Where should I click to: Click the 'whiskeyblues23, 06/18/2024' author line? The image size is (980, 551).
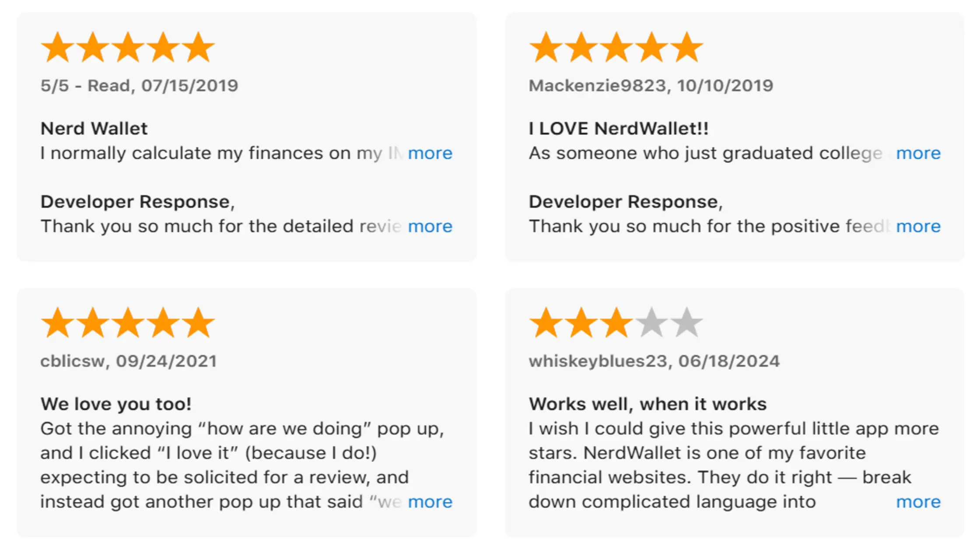[x=654, y=361]
